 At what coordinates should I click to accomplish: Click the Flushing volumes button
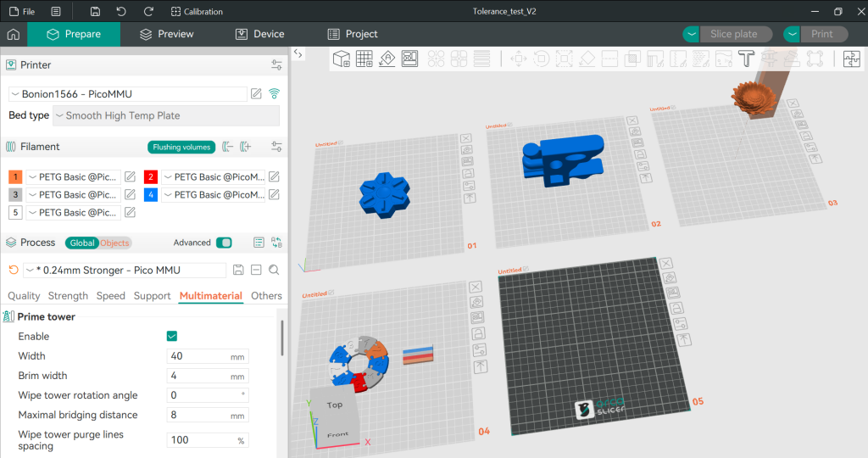[x=181, y=147]
